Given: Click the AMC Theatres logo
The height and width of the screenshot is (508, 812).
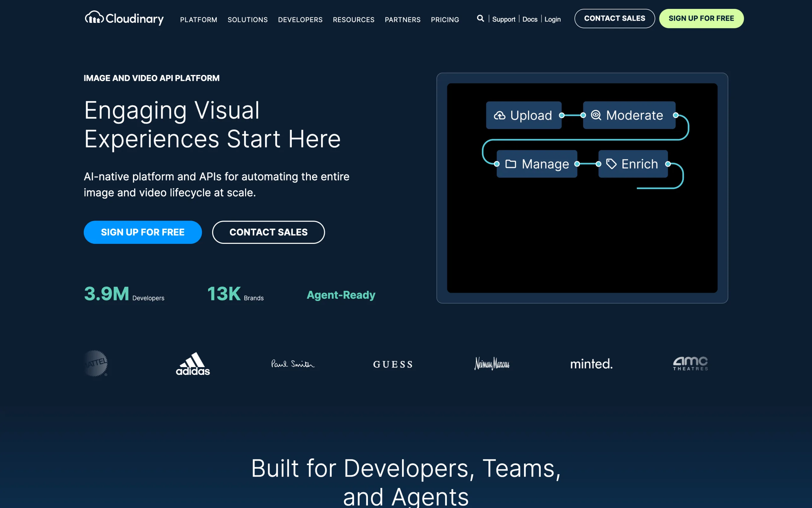Looking at the screenshot, I should coord(691,364).
